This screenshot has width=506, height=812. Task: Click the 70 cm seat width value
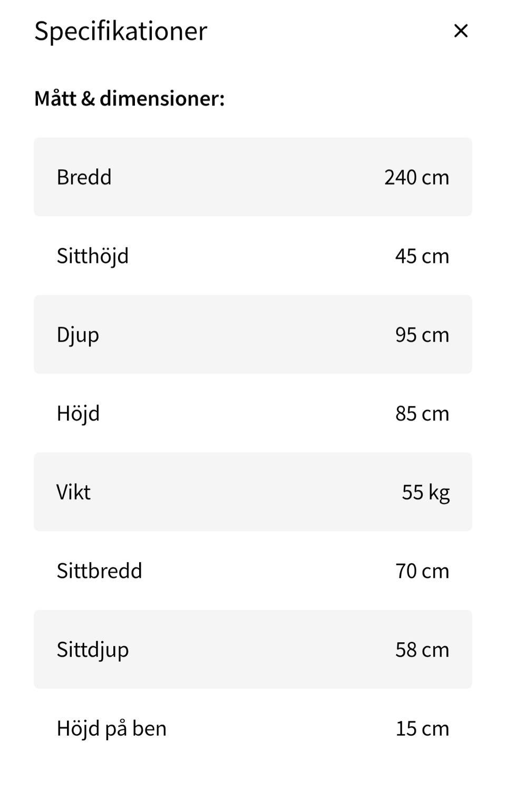click(x=422, y=571)
